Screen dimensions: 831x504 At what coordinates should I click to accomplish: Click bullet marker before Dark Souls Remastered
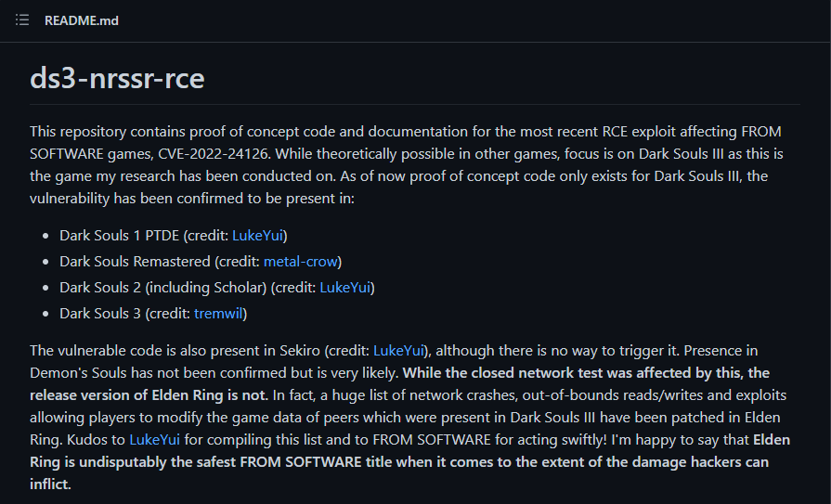click(45, 262)
